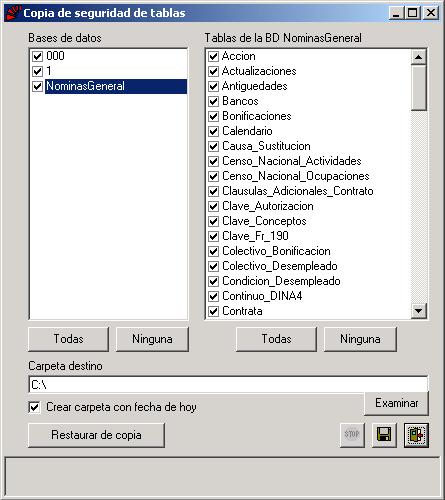Toggle the Continuo_DINA4 checkbox
Screen dimensions: 445x500
pyautogui.click(x=213, y=296)
